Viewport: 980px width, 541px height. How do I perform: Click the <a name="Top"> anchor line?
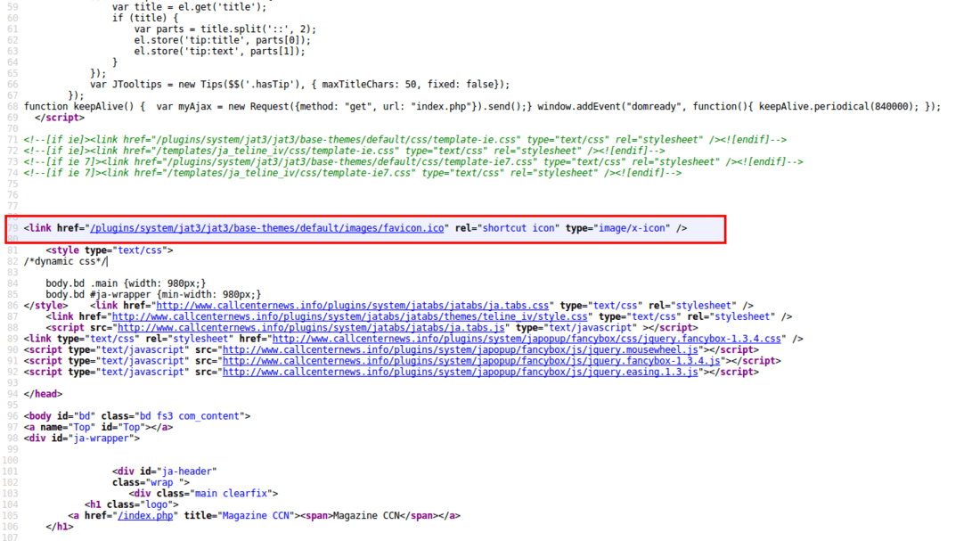[98, 427]
